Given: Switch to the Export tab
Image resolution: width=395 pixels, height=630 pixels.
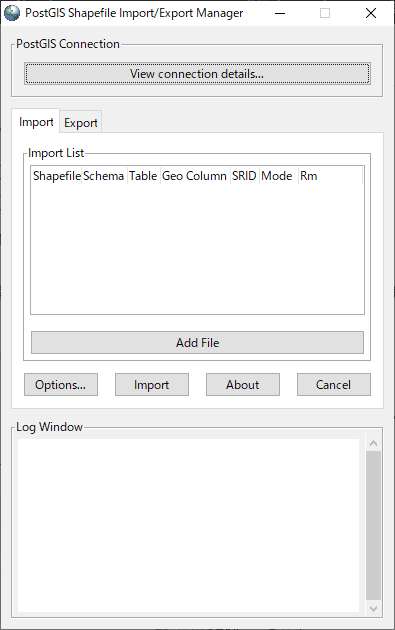Looking at the screenshot, I should (81, 123).
